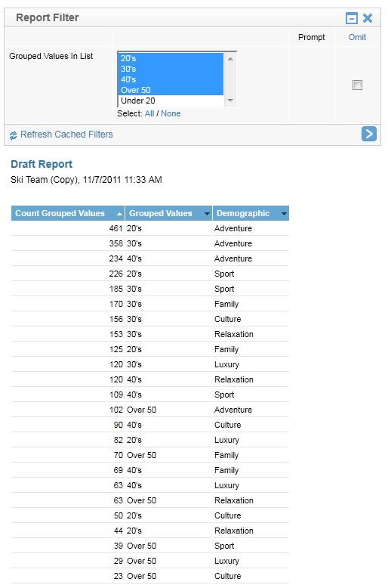
Task: Collapse the Report Filter panel
Action: [351, 18]
